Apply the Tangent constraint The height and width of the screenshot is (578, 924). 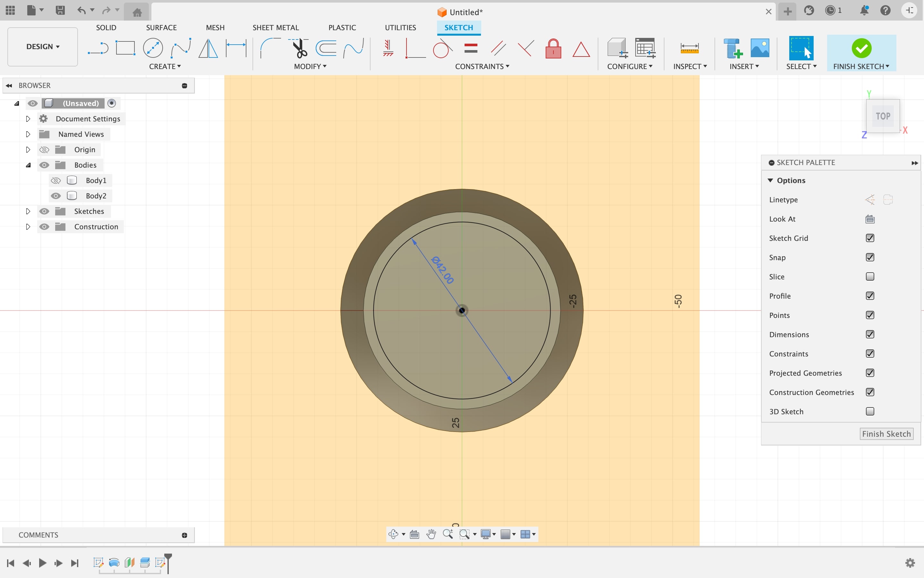click(x=442, y=48)
